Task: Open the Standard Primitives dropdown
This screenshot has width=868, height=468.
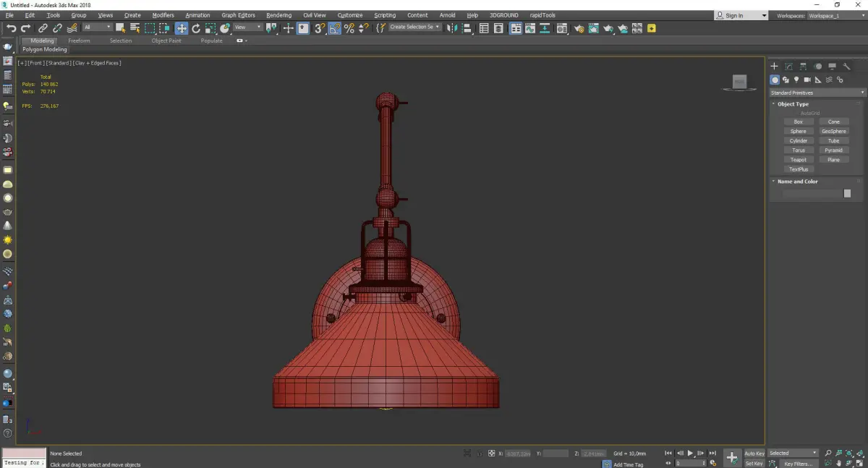Action: click(x=817, y=93)
